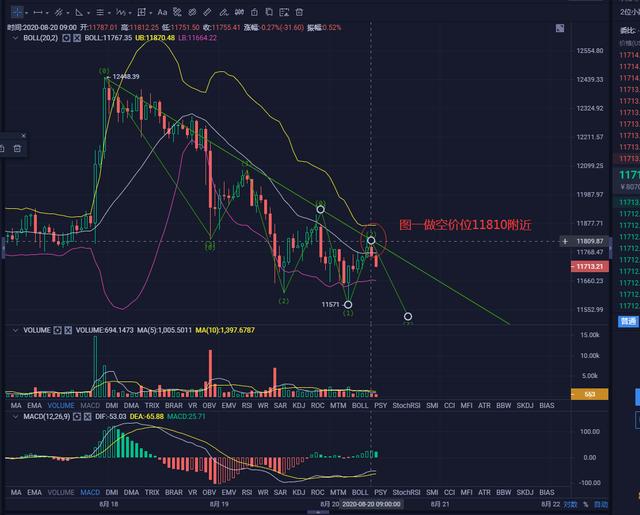
Task: Click the orange volume value label 553
Action: 589,394
